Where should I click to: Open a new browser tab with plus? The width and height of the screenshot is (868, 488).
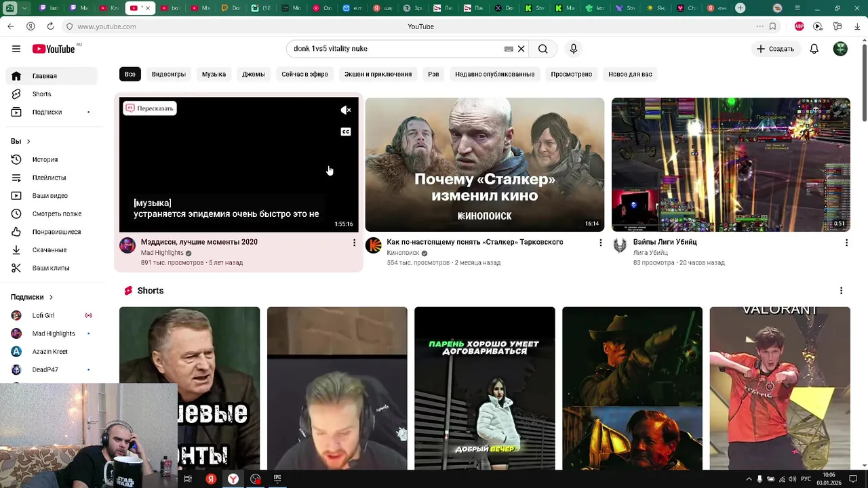(x=741, y=8)
